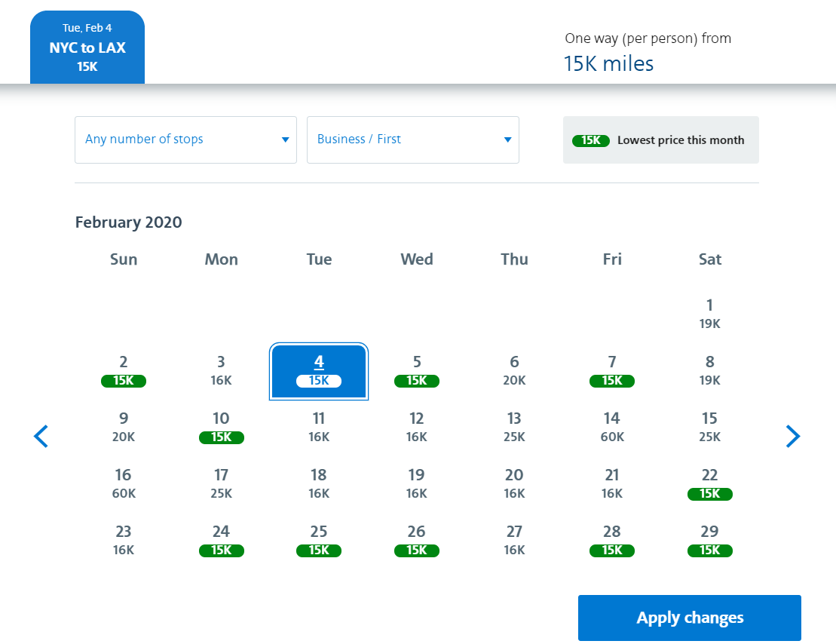This screenshot has height=644, width=836.
Task: Select February 27 priced 16K
Action: tap(515, 541)
